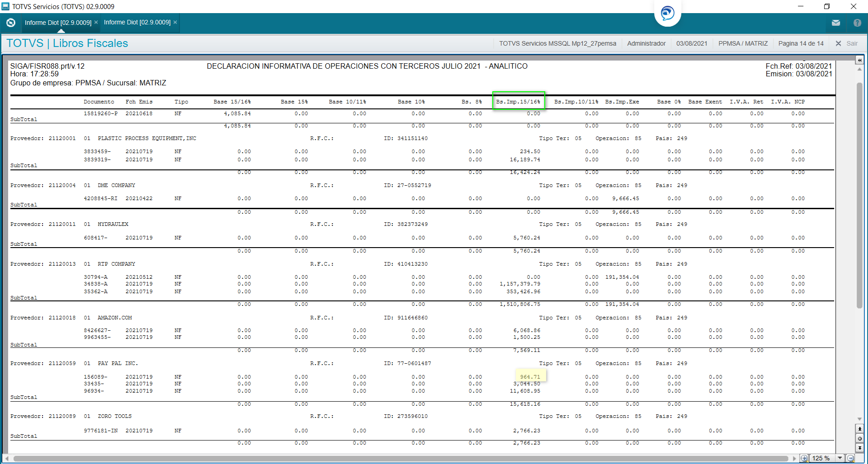This screenshot has height=464, width=868.
Task: Click the Base 15/16% column header
Action: (232, 102)
